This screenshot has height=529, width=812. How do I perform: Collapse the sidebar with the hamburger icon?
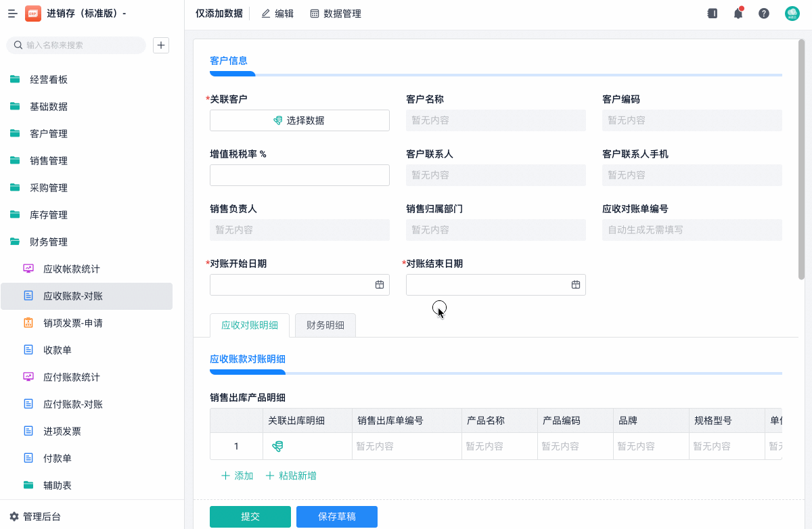(12, 14)
